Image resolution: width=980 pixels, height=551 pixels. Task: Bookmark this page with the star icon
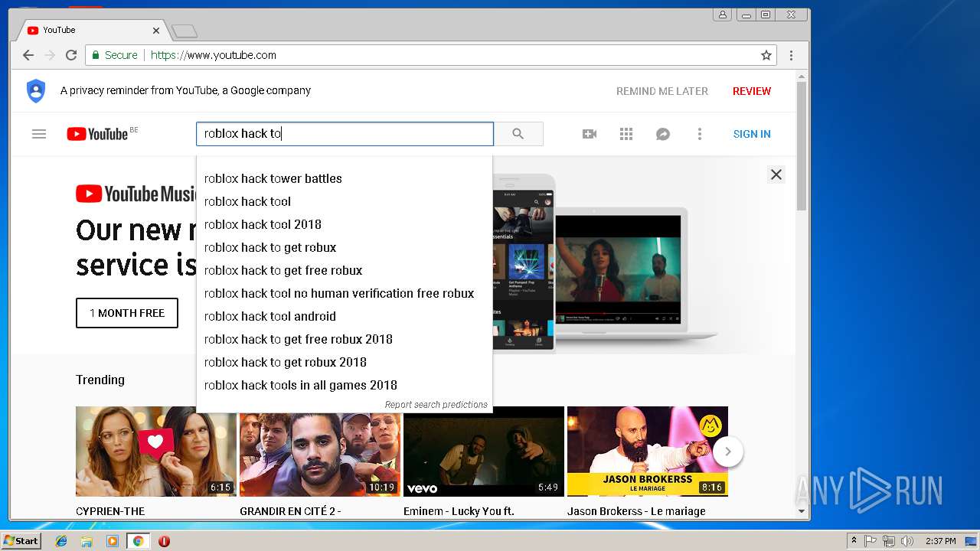coord(766,55)
